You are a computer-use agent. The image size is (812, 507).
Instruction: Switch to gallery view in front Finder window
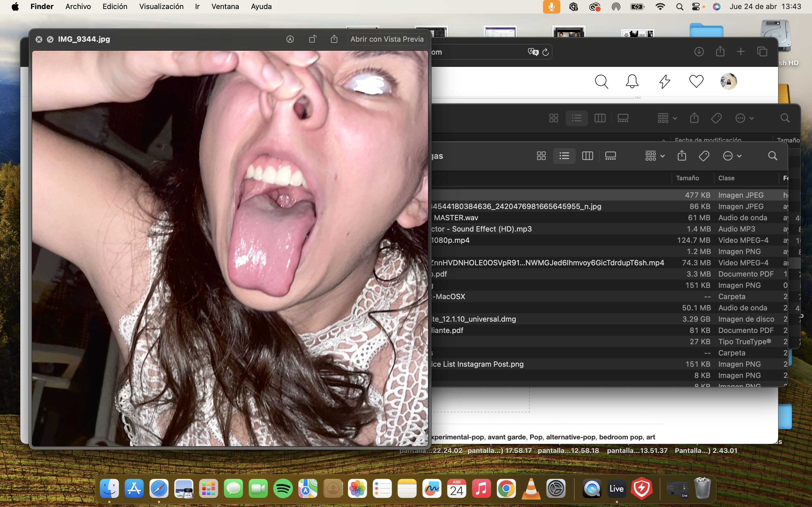click(610, 156)
